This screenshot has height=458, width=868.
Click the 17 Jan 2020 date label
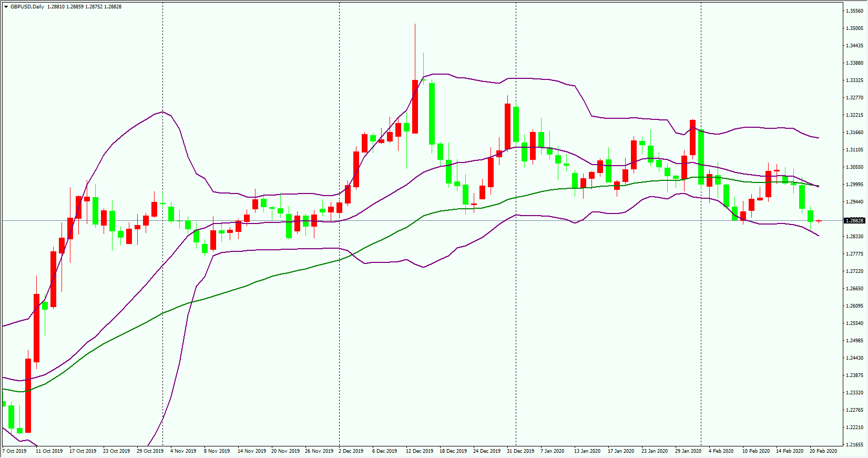621,451
